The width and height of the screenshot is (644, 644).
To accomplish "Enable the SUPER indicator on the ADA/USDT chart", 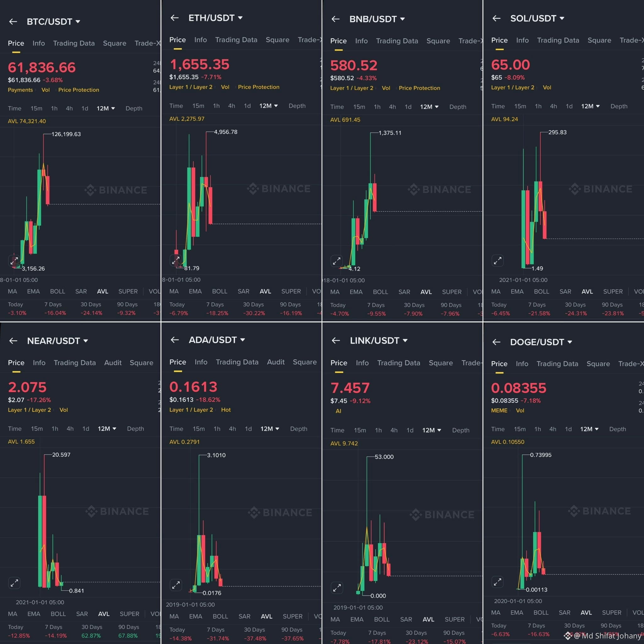I will (x=293, y=616).
